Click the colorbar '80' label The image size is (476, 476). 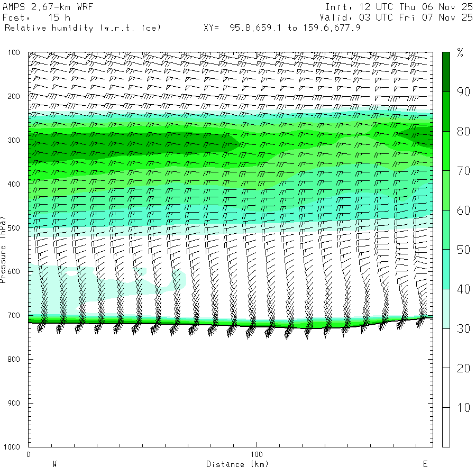click(463, 132)
